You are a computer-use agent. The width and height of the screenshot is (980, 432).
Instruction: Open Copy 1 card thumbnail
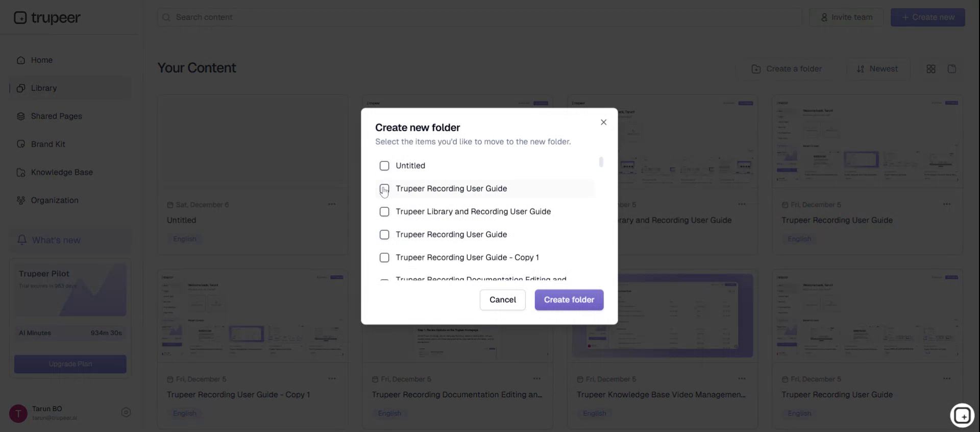(253, 316)
